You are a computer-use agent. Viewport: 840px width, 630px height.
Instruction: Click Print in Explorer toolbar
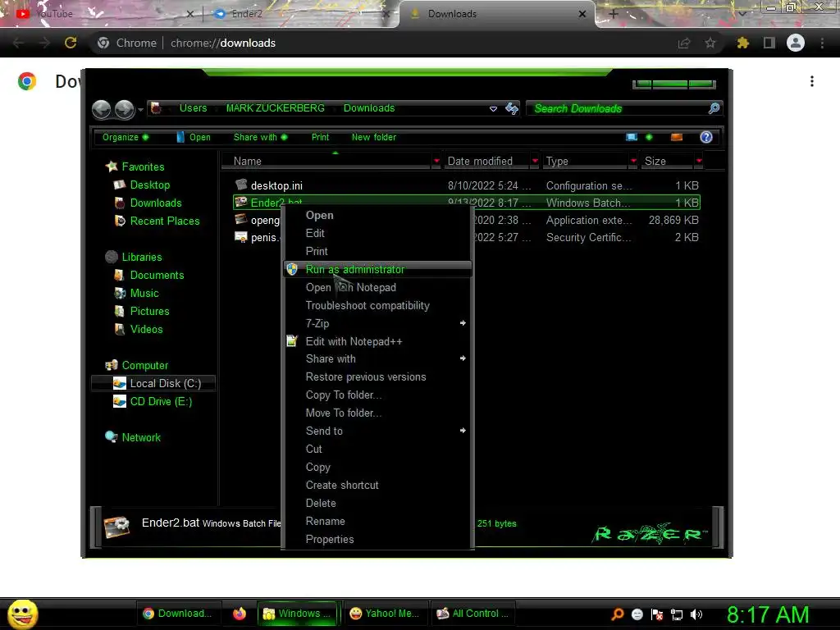pyautogui.click(x=320, y=137)
